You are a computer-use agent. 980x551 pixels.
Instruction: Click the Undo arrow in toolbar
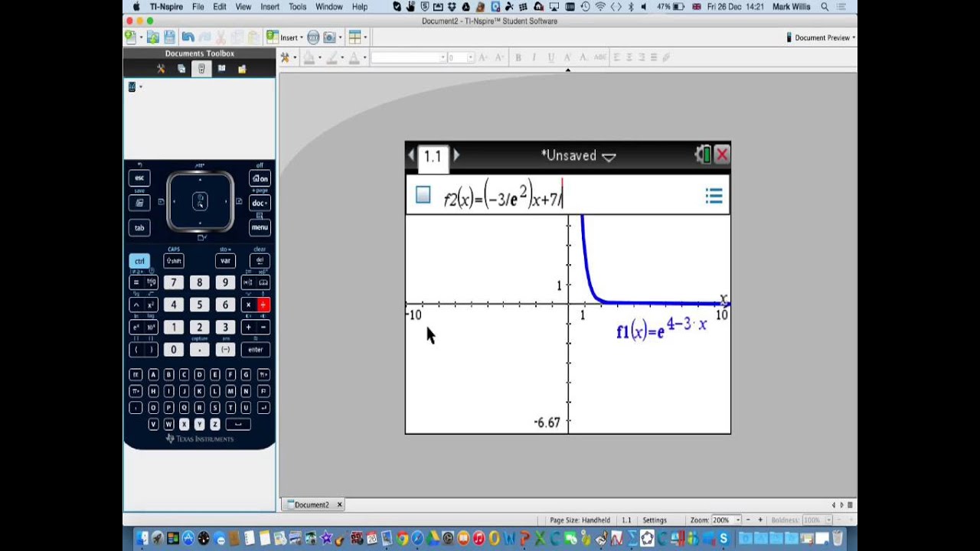click(188, 37)
